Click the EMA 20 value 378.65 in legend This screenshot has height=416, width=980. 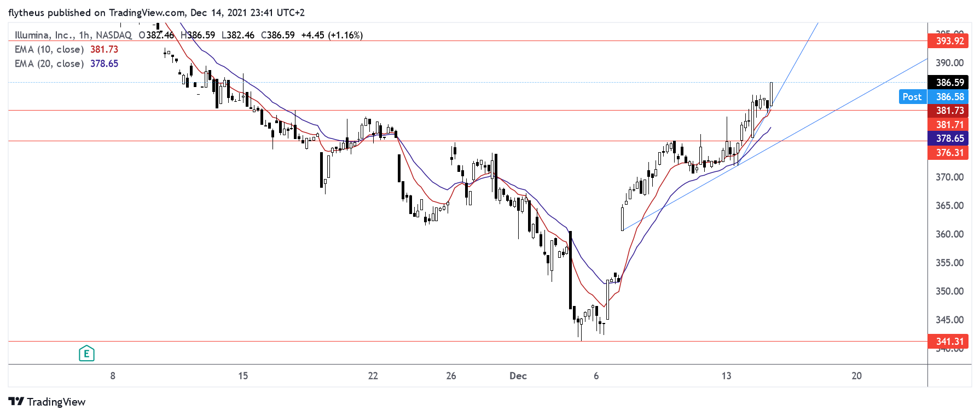pos(104,63)
